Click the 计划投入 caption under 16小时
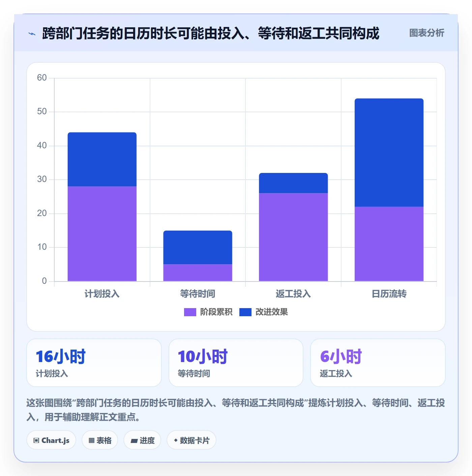Image resolution: width=472 pixels, height=476 pixels. (x=52, y=374)
